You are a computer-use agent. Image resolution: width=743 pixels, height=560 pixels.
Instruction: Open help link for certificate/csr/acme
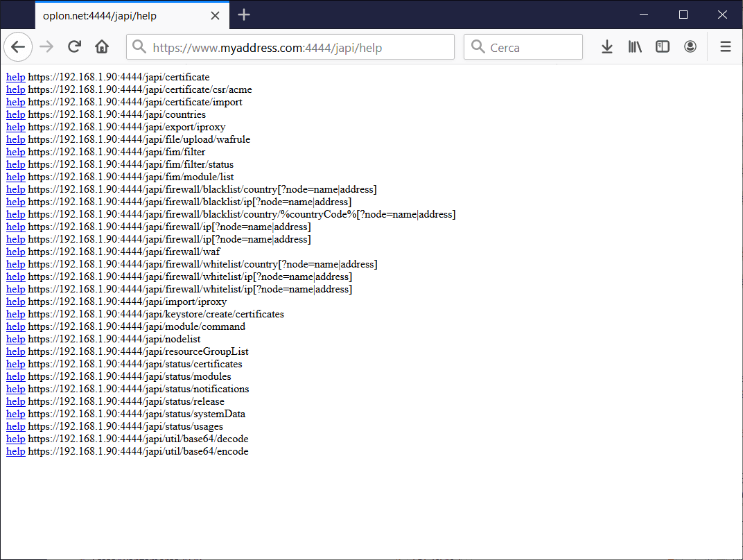pos(16,89)
